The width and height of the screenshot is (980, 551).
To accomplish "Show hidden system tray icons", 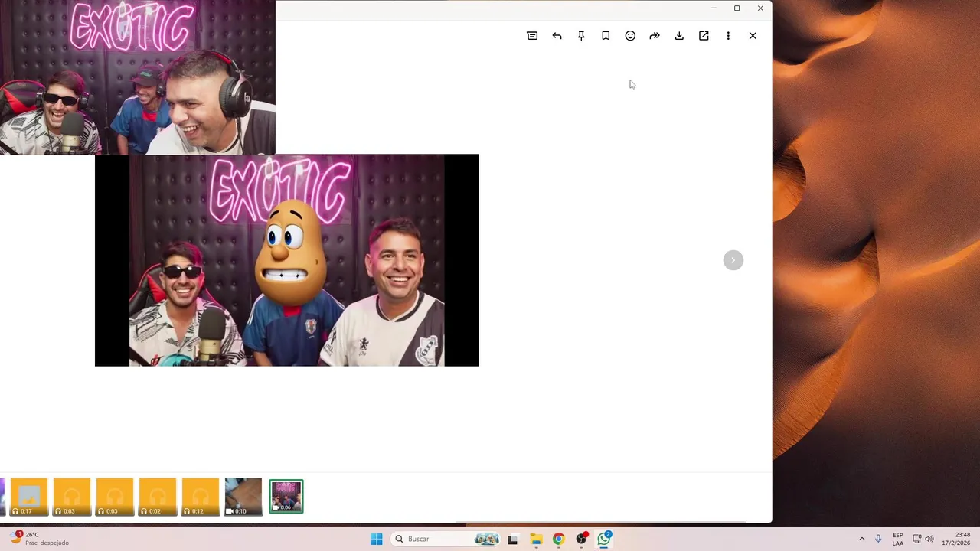I will pos(861,539).
